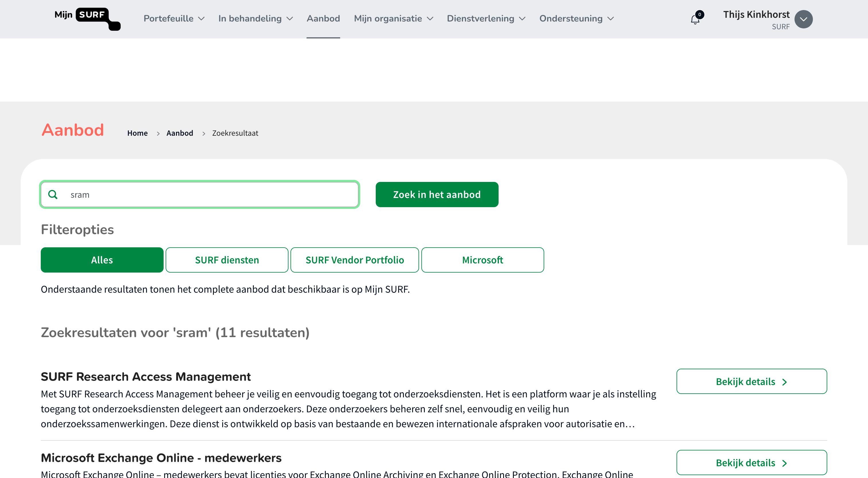Go to Aanbod in the breadcrumb
The image size is (868, 478).
click(x=180, y=133)
